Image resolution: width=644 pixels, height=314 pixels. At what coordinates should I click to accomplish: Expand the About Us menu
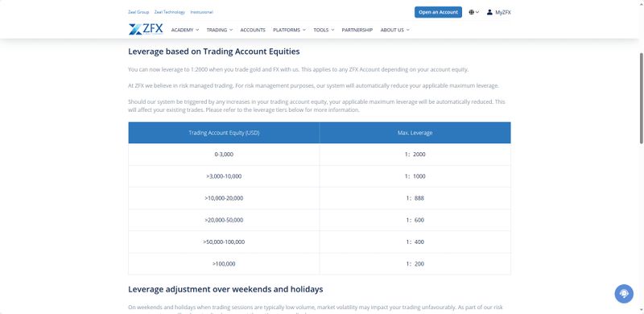pyautogui.click(x=394, y=30)
